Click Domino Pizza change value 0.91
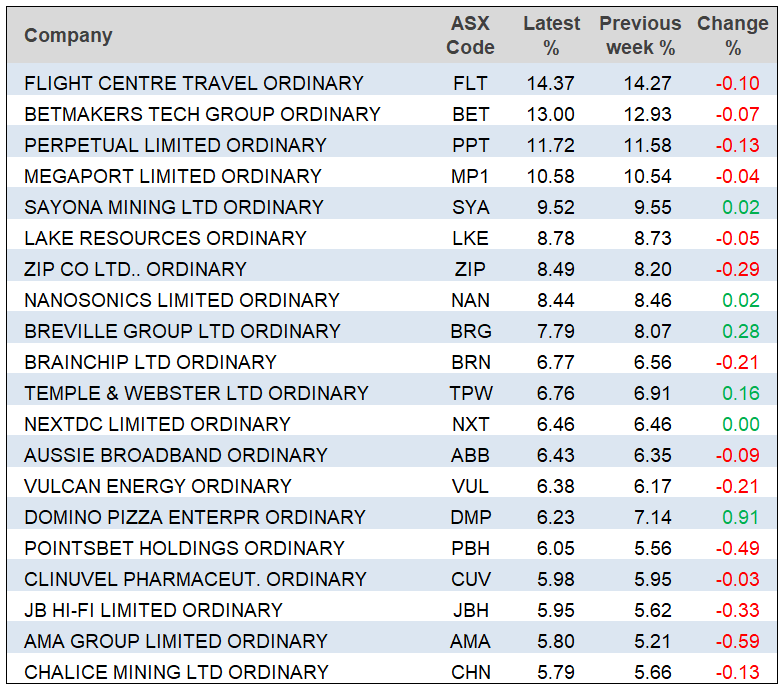The height and width of the screenshot is (690, 782). point(739,517)
